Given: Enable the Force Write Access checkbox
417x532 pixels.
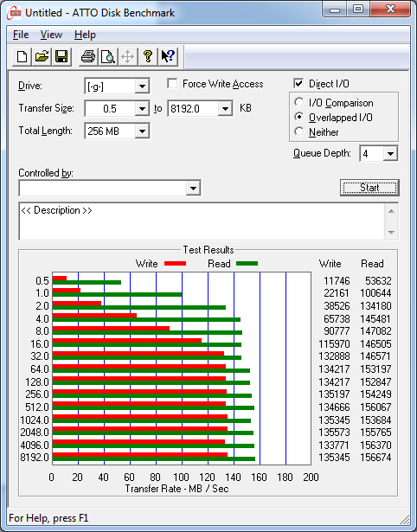Looking at the screenshot, I should click(x=172, y=83).
